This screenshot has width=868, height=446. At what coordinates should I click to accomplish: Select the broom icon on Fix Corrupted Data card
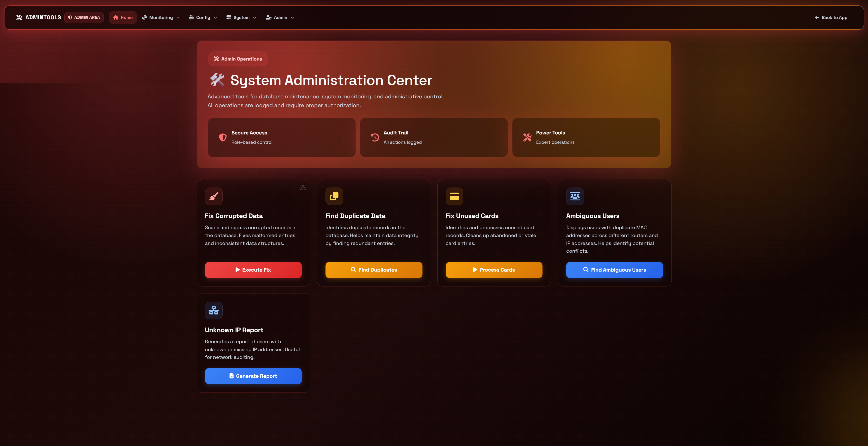[214, 196]
